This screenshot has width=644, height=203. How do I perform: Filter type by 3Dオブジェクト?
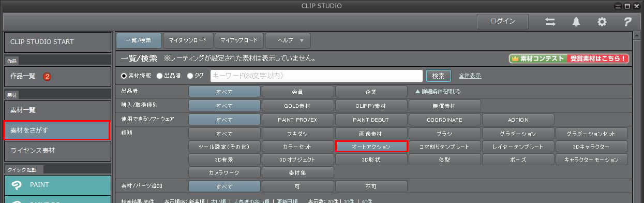[x=297, y=160]
